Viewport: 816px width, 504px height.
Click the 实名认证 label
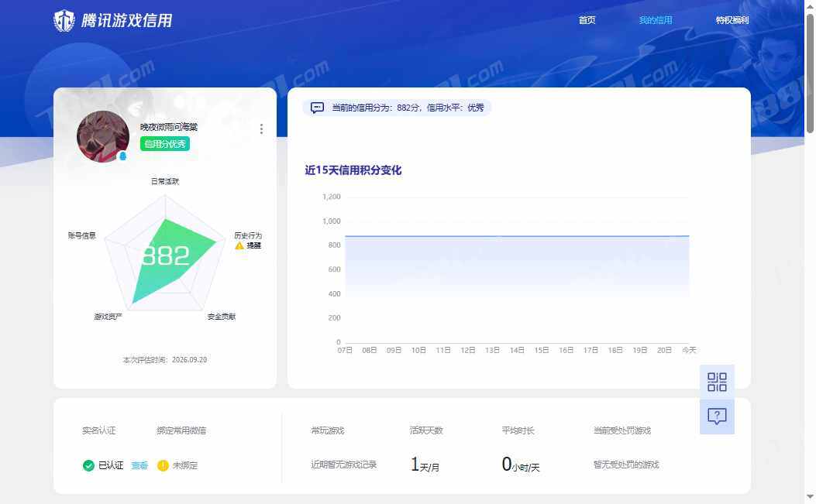pyautogui.click(x=99, y=430)
